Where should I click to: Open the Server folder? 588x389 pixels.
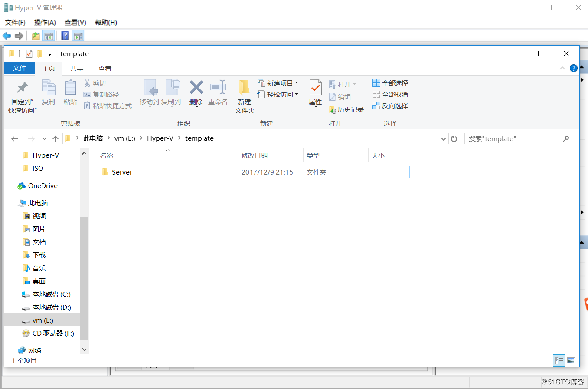click(122, 171)
